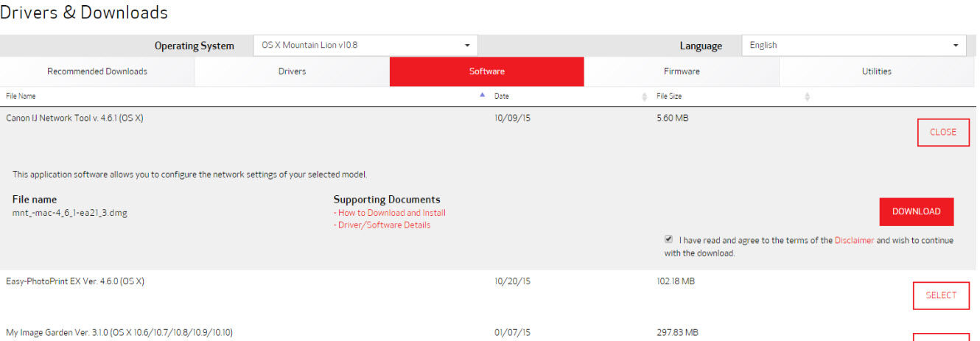Open the Drivers tab
Screen dimensions: 980x341
[x=292, y=71]
